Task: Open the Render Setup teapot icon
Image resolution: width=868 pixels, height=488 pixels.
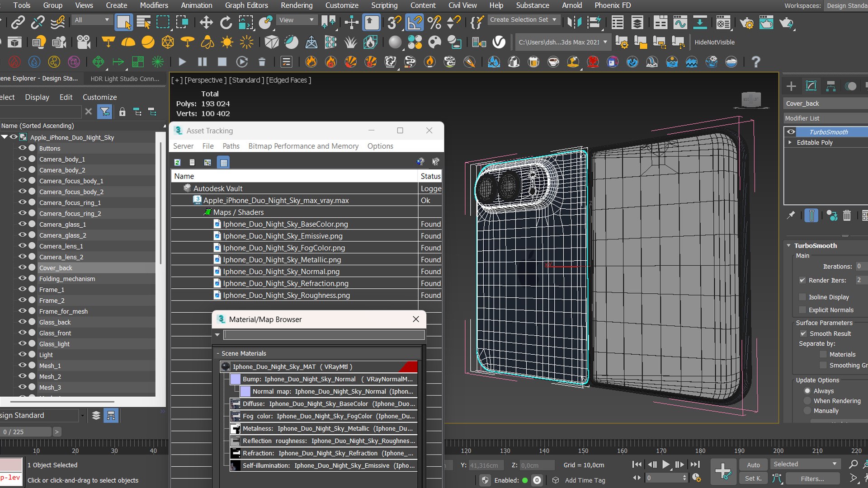Action: (x=746, y=22)
